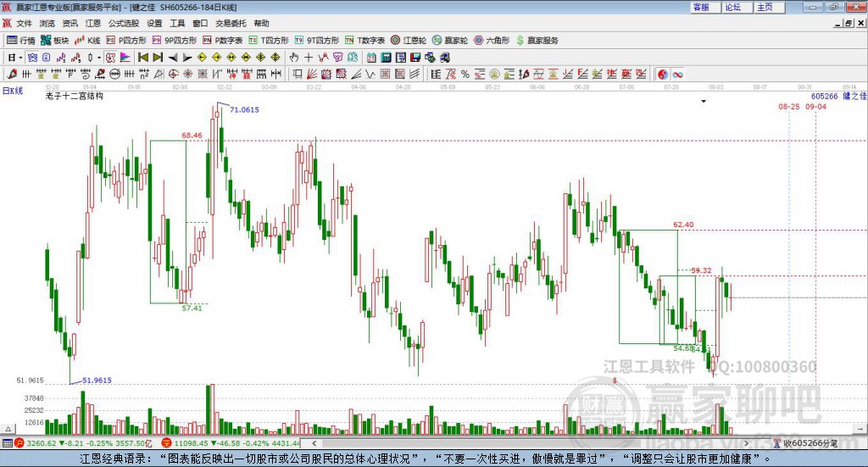Viewport: 868px width, 467px height.
Task: Select the rectangle box drawing tool
Action: [x=298, y=74]
